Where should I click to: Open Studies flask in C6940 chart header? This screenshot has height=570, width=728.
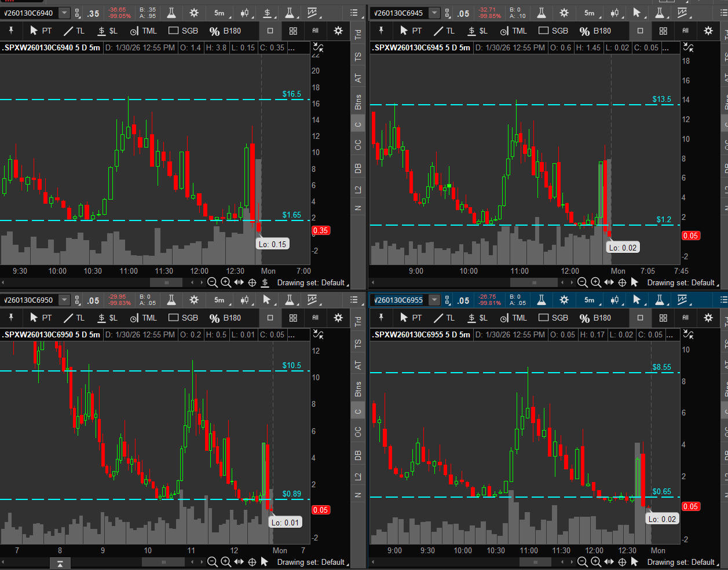[171, 13]
